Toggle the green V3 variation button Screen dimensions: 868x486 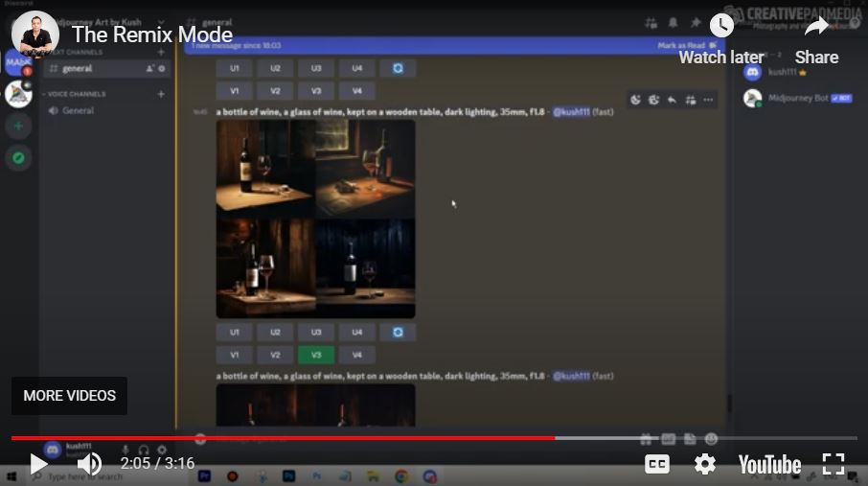coord(316,355)
